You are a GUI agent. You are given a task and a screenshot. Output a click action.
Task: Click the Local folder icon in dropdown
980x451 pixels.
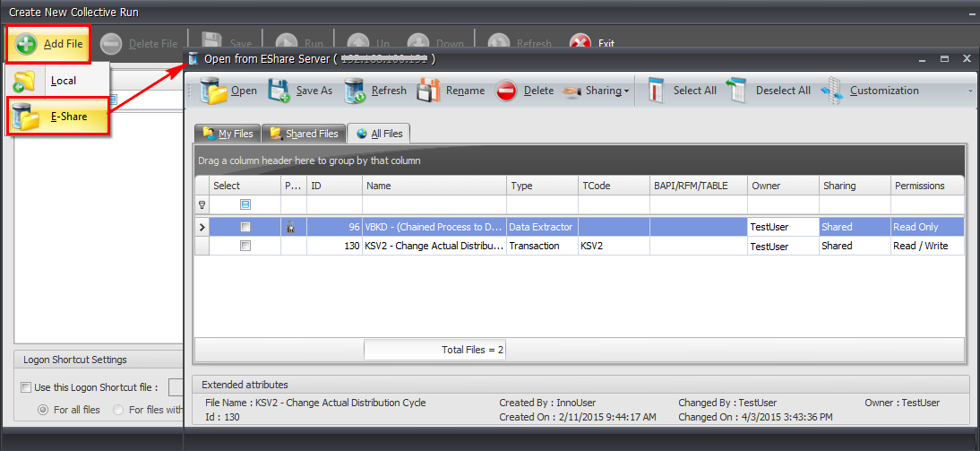point(25,81)
